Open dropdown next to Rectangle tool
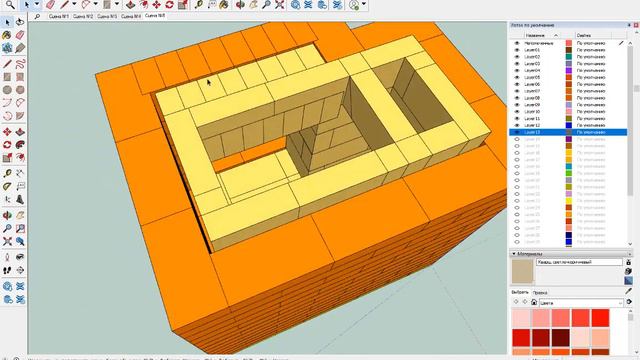Image resolution: width=640 pixels, height=360 pixels. (117, 4)
